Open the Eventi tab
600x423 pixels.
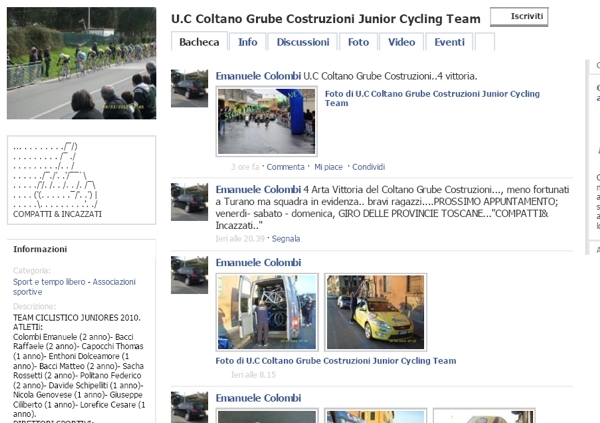click(449, 42)
